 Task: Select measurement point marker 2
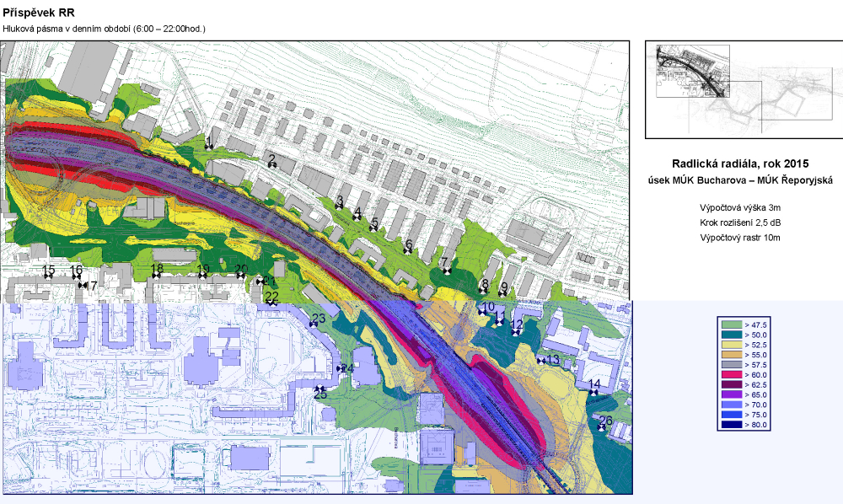click(x=272, y=165)
